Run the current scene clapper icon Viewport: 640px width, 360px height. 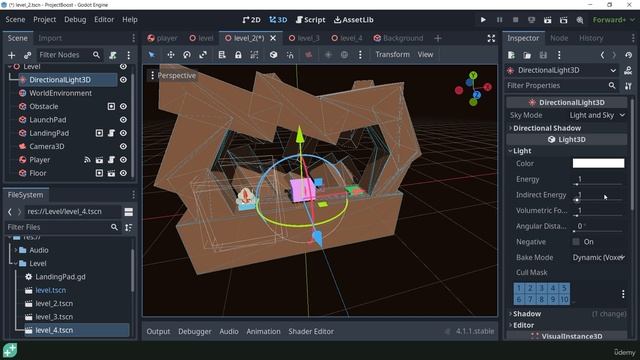pyautogui.click(x=547, y=20)
